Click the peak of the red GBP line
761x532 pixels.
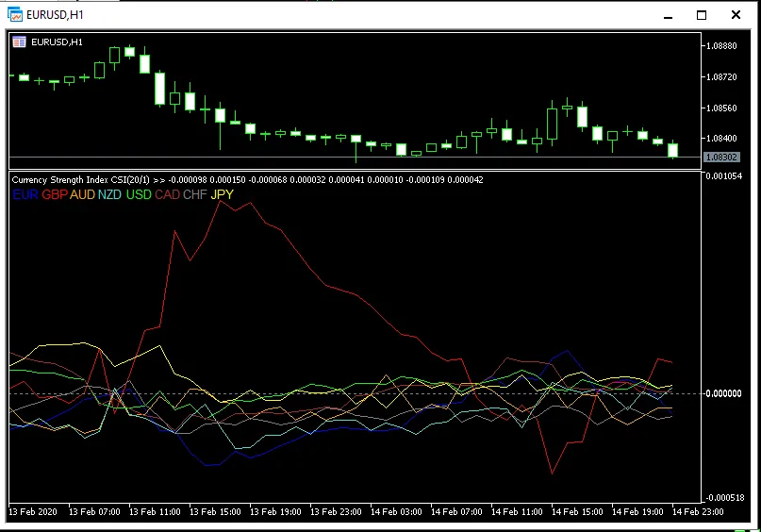pyautogui.click(x=221, y=200)
